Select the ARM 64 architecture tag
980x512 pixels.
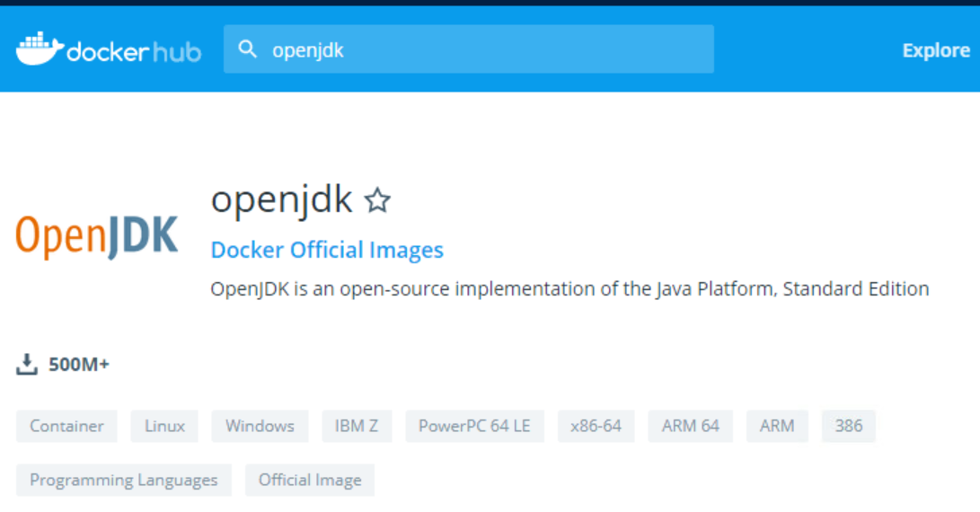pyautogui.click(x=691, y=426)
